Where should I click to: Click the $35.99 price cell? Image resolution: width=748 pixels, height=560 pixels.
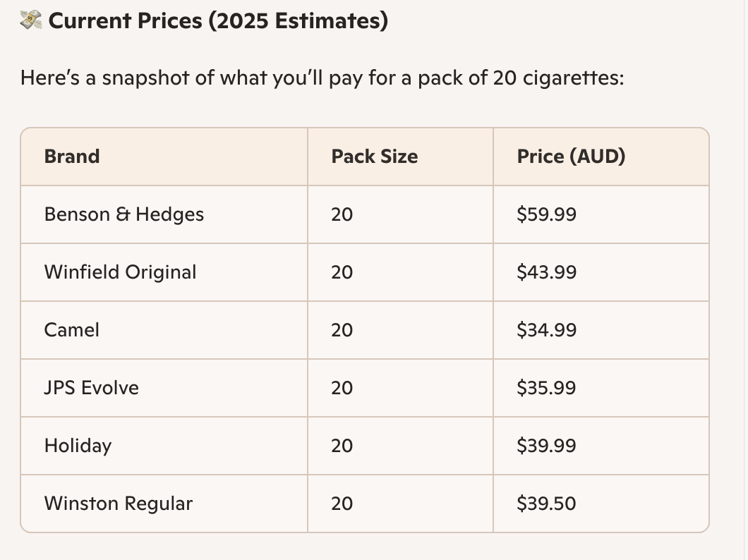click(x=546, y=387)
